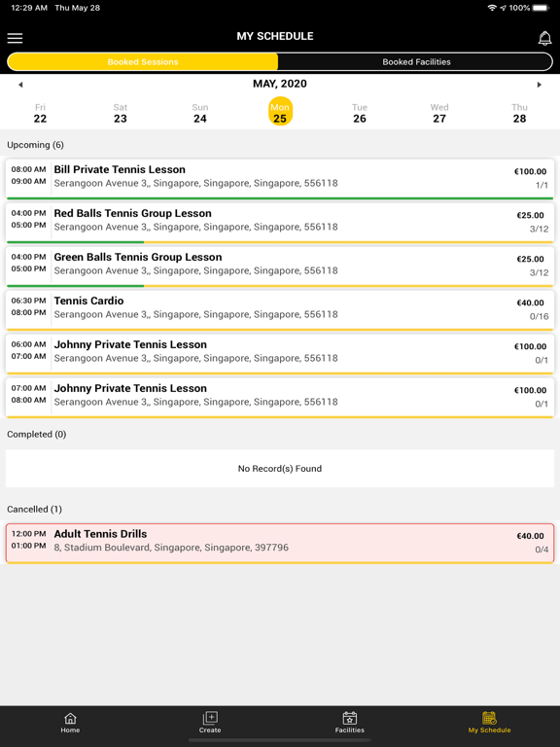Check the Wi-Fi status icon
The width and height of the screenshot is (560, 747).
(x=492, y=8)
